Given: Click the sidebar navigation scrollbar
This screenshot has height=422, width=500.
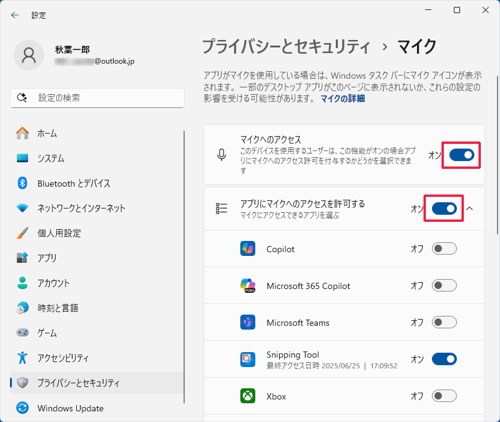Looking at the screenshot, I should (184, 267).
